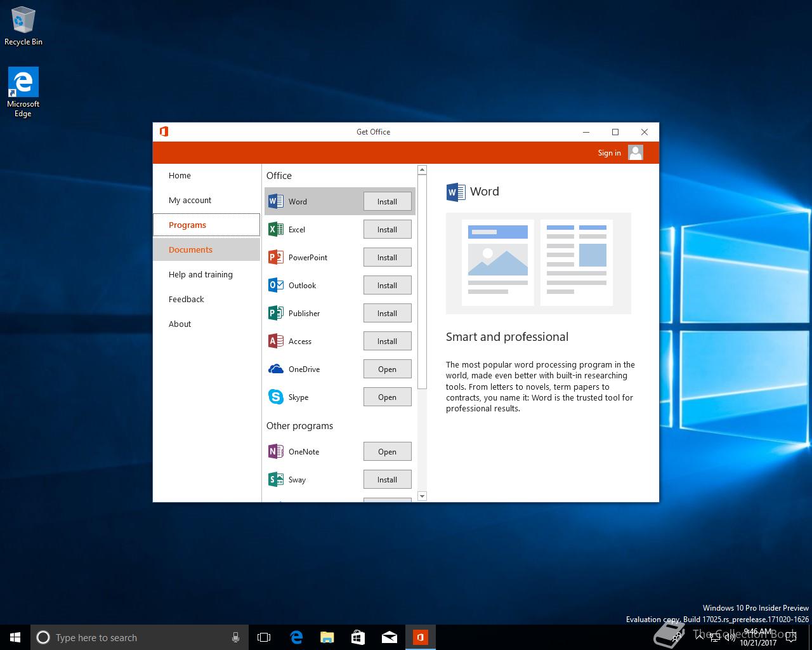The height and width of the screenshot is (650, 812).
Task: Click the Cortana microphone icon
Action: point(235,637)
